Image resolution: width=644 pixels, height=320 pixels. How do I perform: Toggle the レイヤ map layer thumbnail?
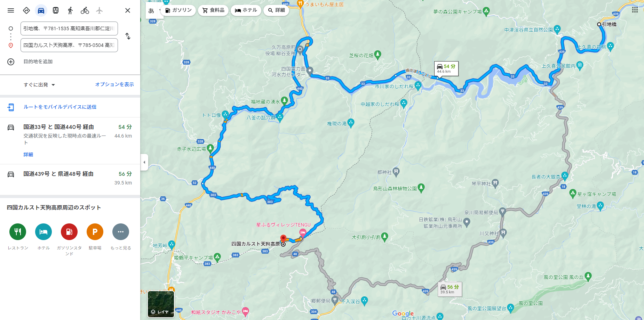point(161,304)
